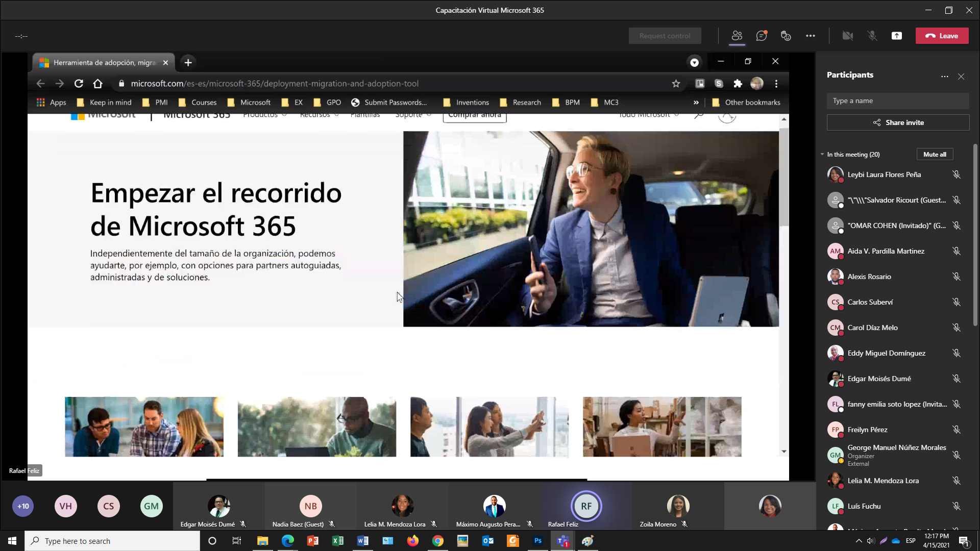Image resolution: width=980 pixels, height=551 pixels.
Task: Show the participants list icon
Action: (737, 36)
